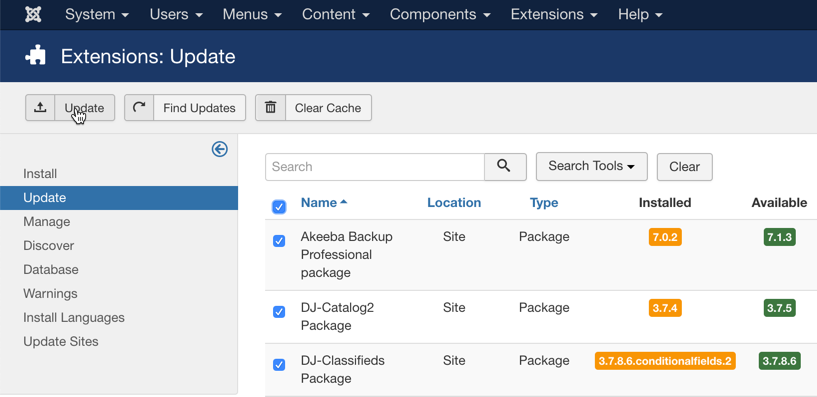This screenshot has width=817, height=397.
Task: Click the green 3.7.8.6 available version badge
Action: 779,361
